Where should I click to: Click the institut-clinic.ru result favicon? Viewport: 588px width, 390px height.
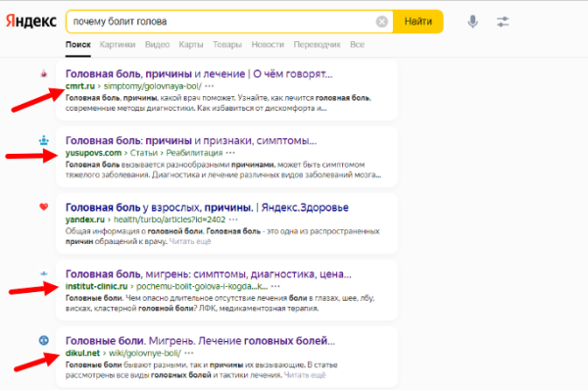[44, 273]
